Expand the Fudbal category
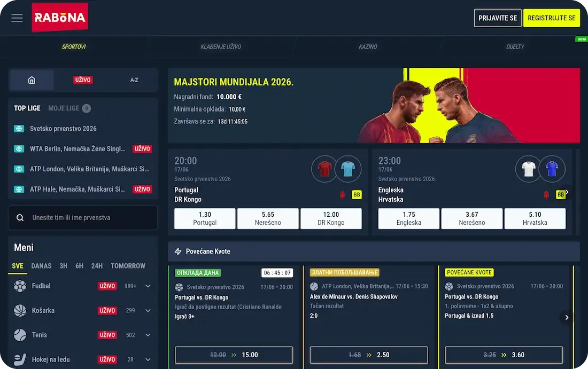588x369 pixels. [148, 286]
